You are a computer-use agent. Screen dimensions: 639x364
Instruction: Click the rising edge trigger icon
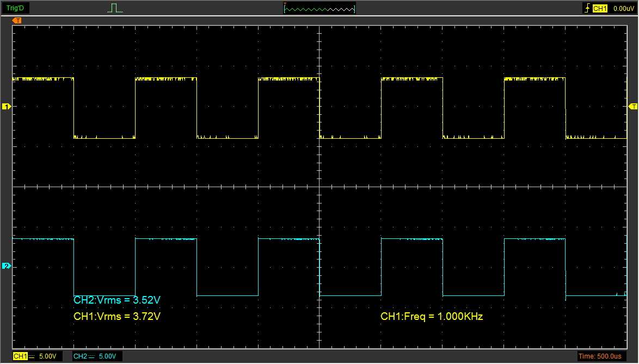(x=587, y=8)
